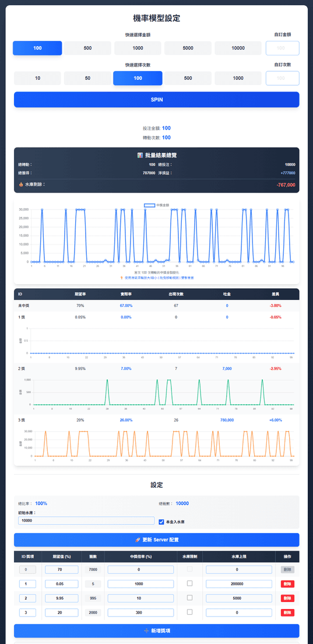This screenshot has width=313, height=644.
Task: Click 差異 column header
Action: click(275, 294)
